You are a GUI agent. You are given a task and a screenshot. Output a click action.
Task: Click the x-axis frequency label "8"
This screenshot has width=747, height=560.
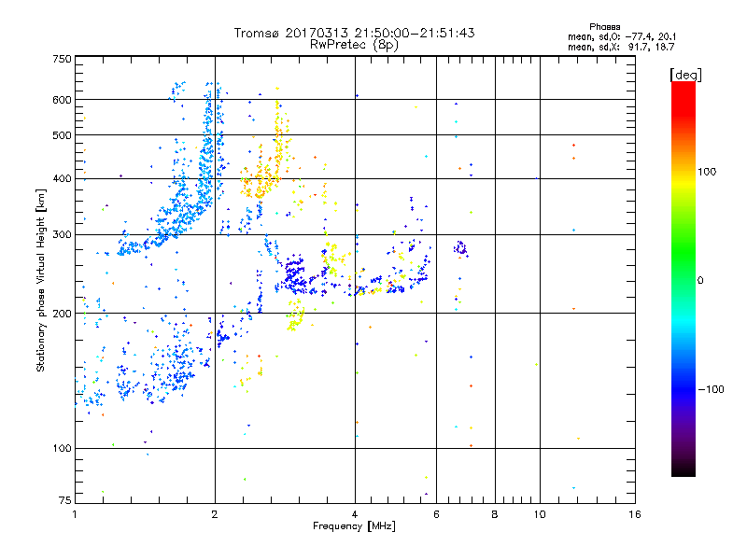point(495,514)
